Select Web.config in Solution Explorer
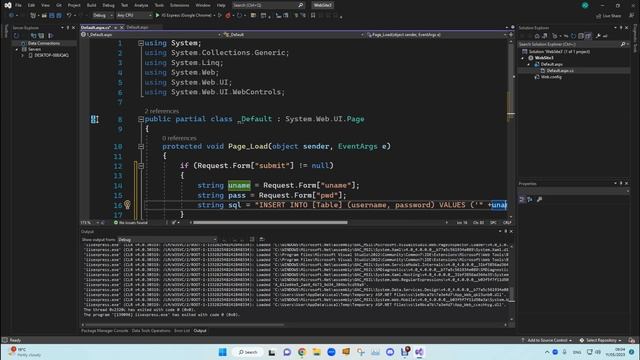The height and width of the screenshot is (360, 640). 551,77
